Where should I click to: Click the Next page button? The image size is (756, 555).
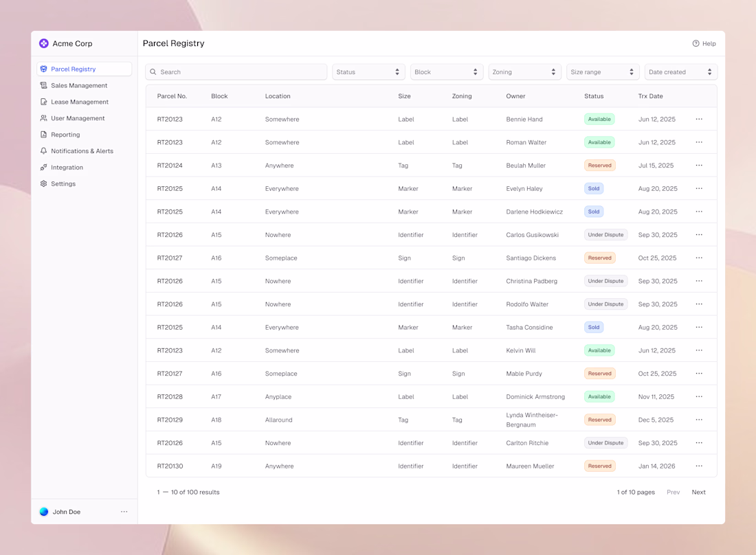pos(698,492)
